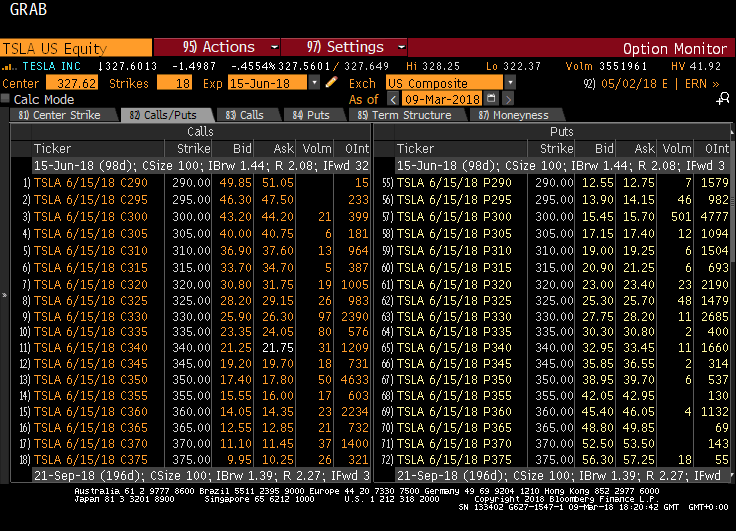Click the Center price input field
Screen dimensions: 736x531
pyautogui.click(x=72, y=83)
